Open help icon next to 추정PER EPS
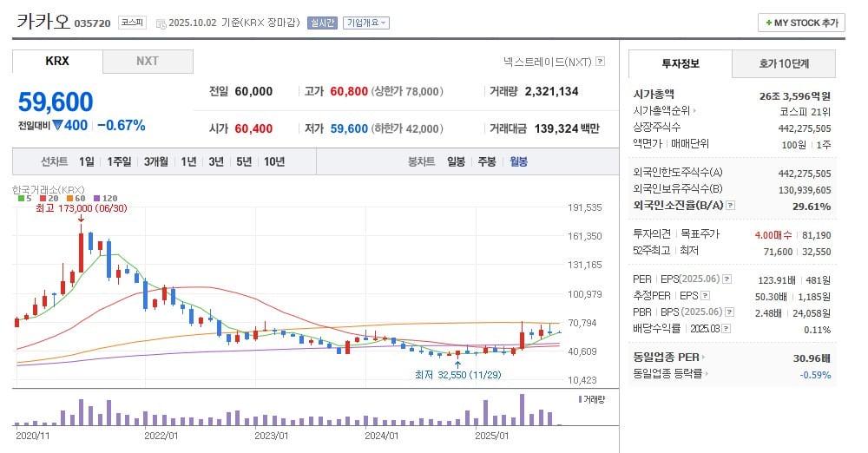Screen dimensions: 868x453 [705, 296]
